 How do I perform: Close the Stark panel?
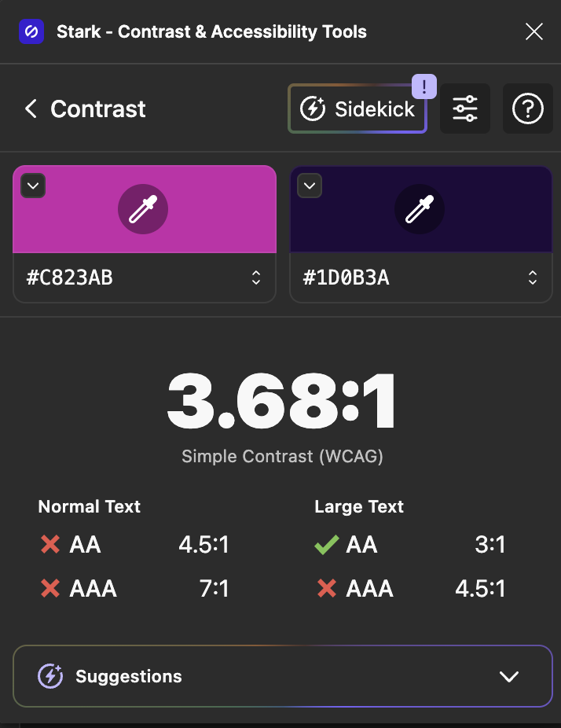click(533, 31)
